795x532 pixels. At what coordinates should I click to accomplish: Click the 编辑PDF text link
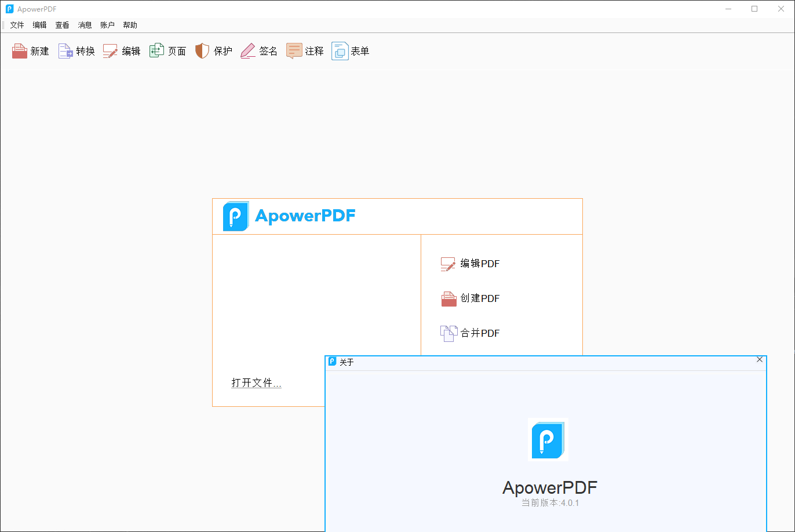click(480, 264)
